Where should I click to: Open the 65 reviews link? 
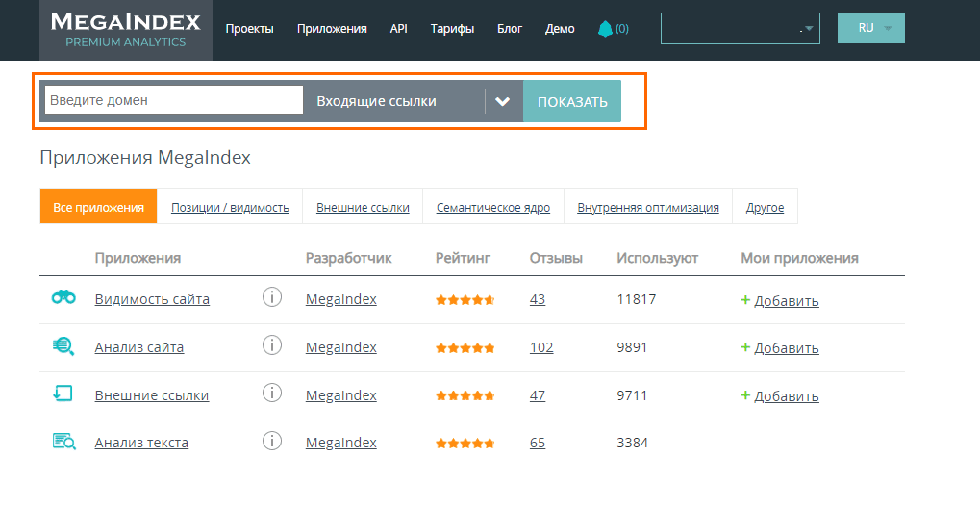coord(538,443)
